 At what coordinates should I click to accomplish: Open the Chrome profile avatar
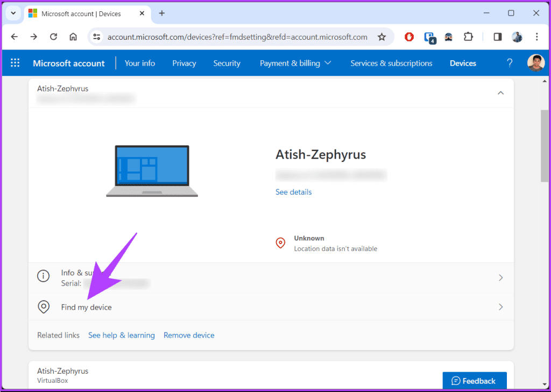pyautogui.click(x=517, y=37)
